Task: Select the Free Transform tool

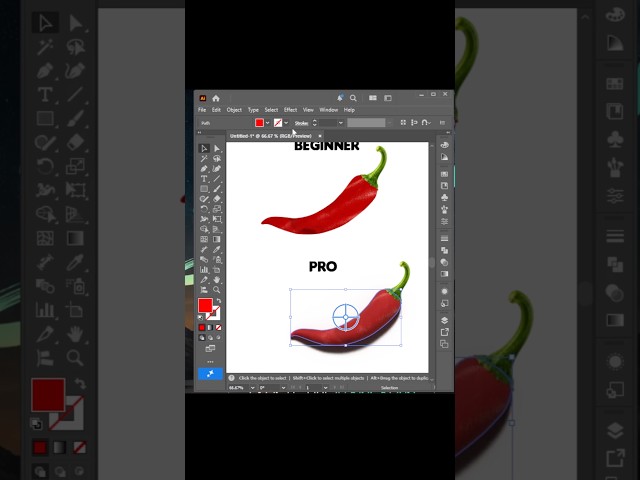Action: coord(217,219)
